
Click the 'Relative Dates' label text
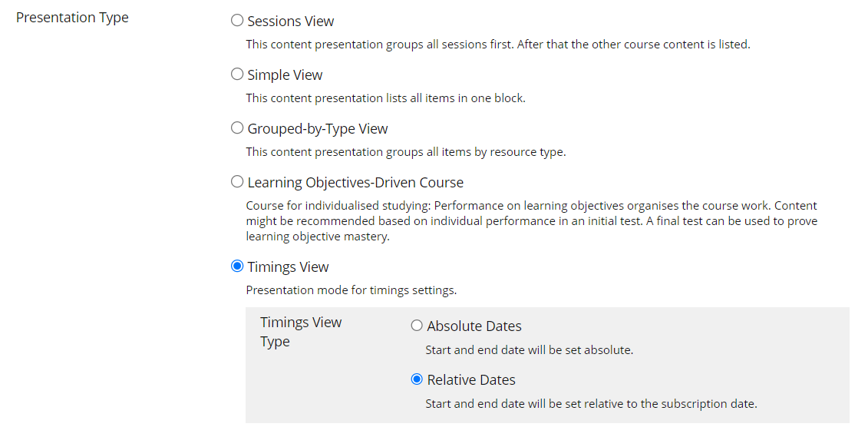coord(471,379)
